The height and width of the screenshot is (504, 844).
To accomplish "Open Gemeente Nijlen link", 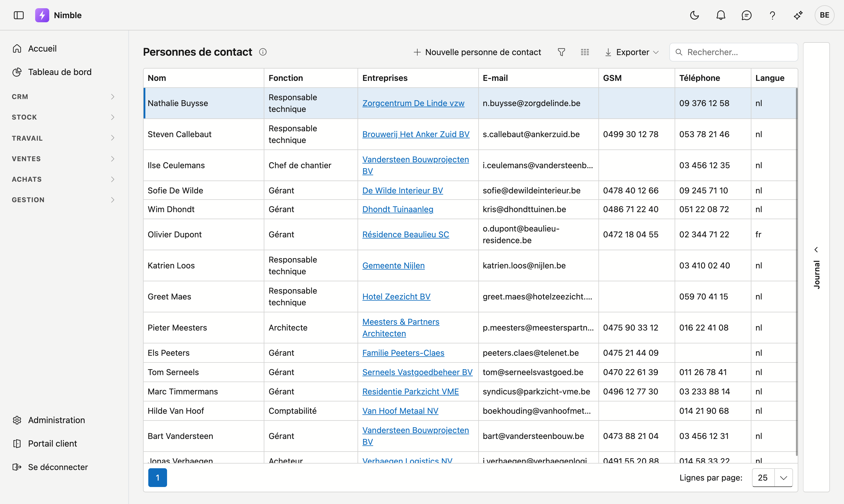I will [393, 265].
